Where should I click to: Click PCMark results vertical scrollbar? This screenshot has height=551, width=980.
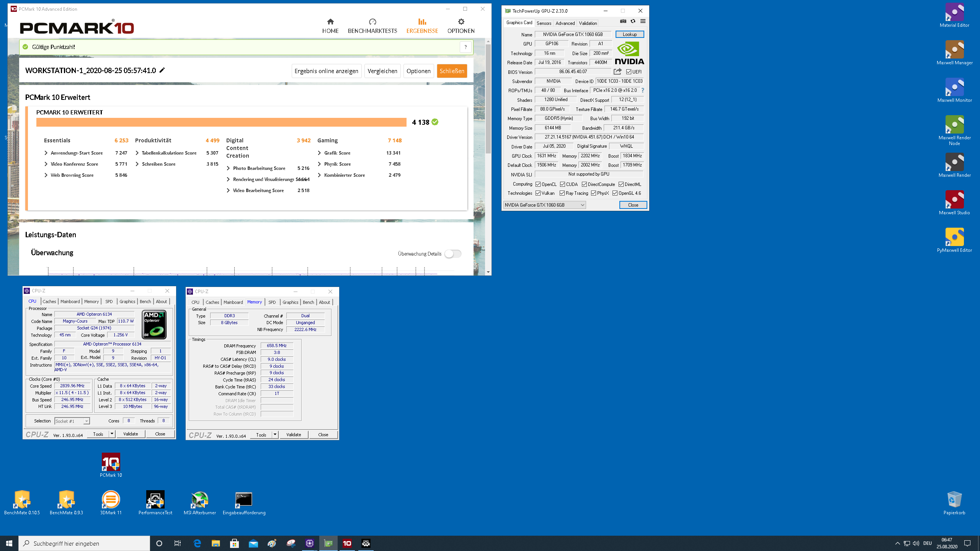point(488,99)
